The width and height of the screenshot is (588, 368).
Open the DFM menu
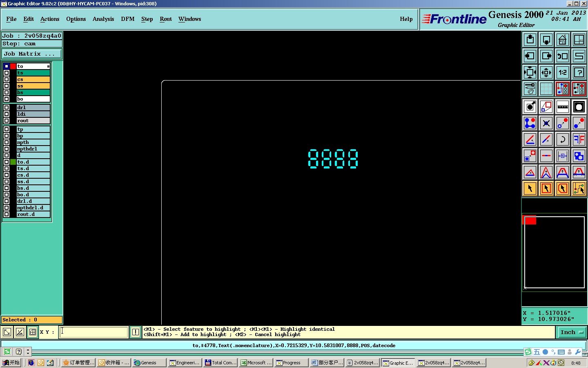pos(128,19)
